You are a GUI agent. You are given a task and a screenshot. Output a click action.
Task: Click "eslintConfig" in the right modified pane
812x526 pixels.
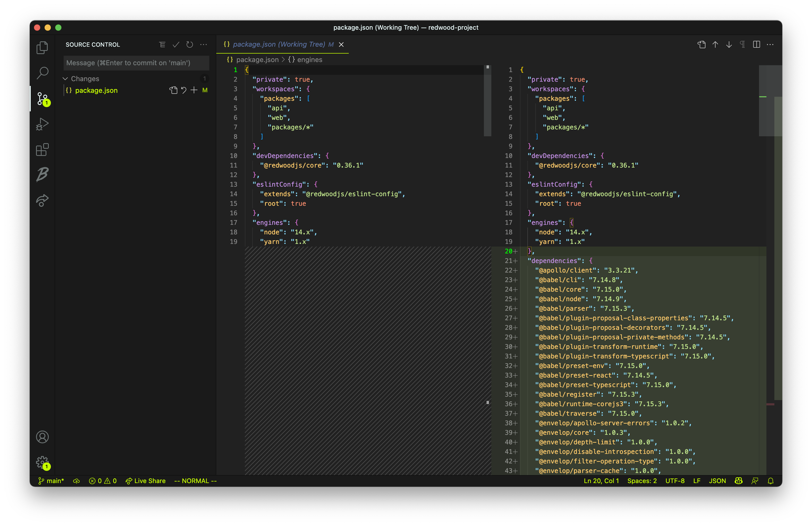[554, 184]
